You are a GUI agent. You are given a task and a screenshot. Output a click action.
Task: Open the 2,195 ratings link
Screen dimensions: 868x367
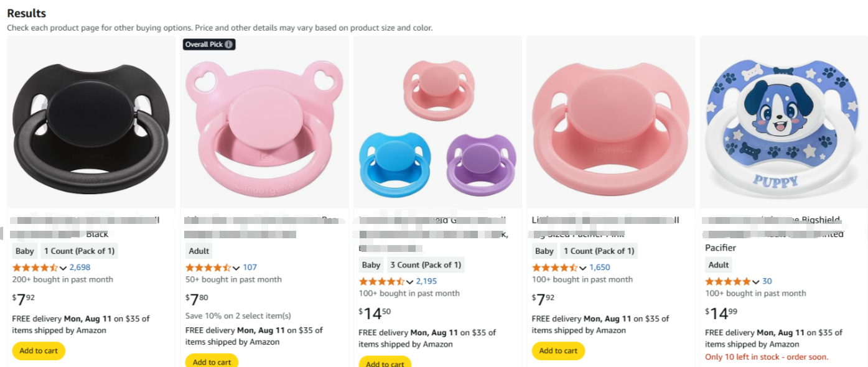click(426, 282)
